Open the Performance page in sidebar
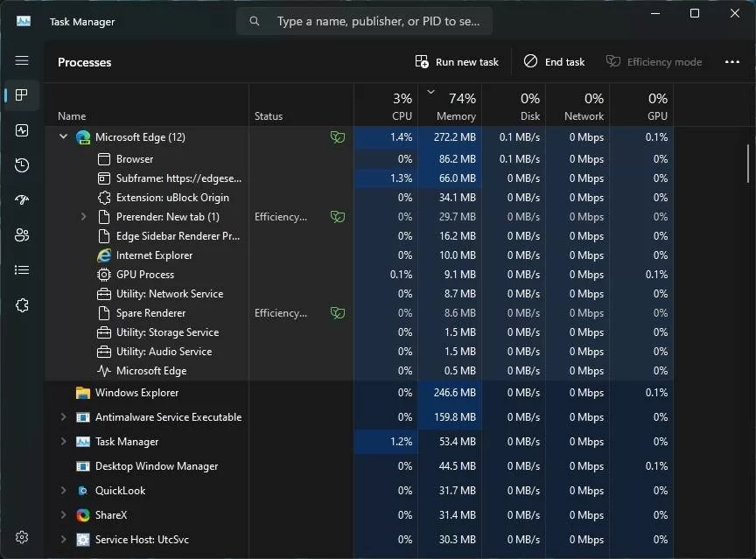The image size is (756, 559). [22, 130]
